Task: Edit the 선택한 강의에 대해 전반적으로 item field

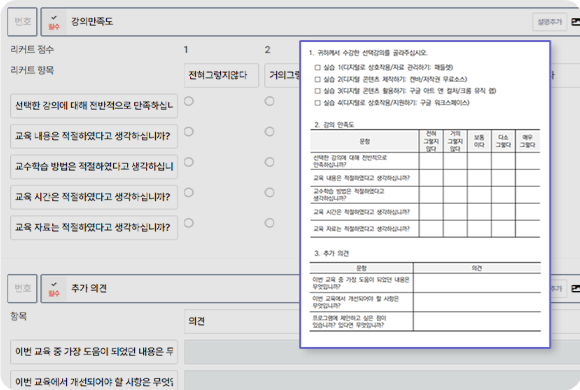Action: tap(94, 106)
